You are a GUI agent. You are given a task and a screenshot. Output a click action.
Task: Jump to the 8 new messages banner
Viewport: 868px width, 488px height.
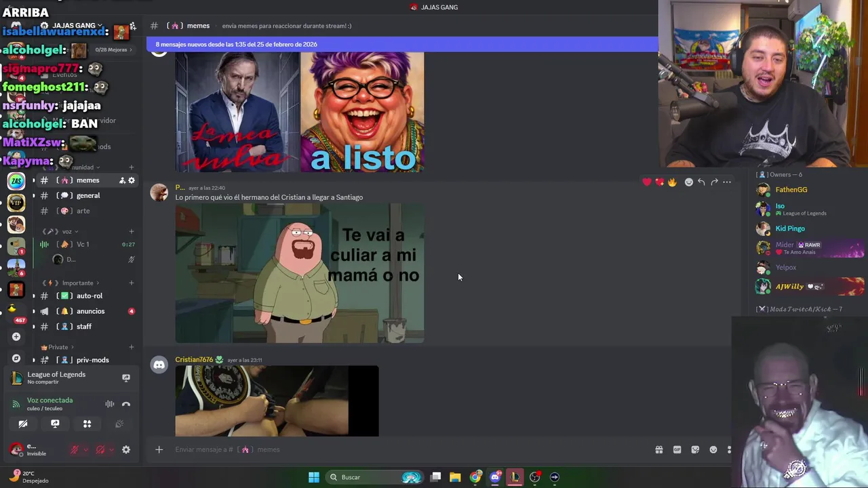click(x=402, y=44)
